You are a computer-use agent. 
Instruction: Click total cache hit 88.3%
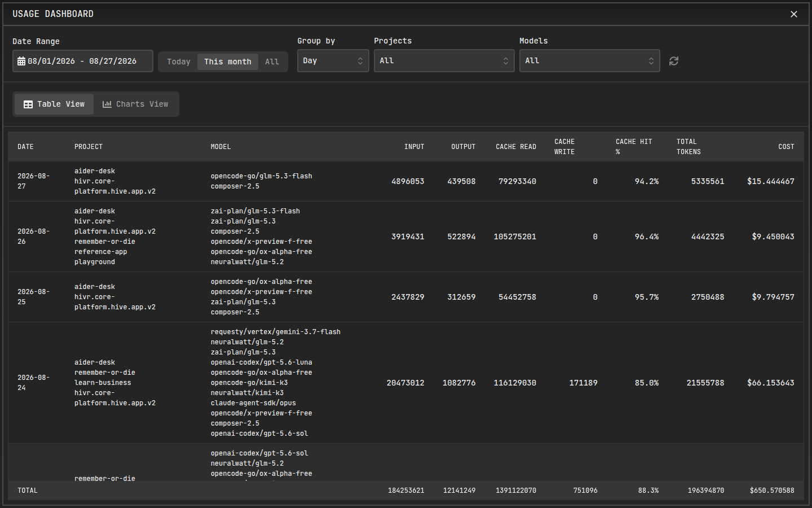coord(648,491)
